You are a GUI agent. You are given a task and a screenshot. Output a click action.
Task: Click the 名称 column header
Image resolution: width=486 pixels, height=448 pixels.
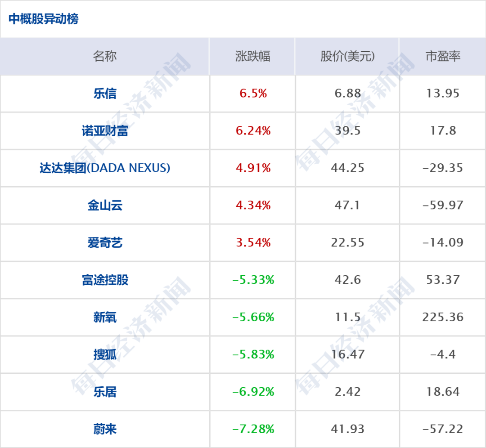coord(105,56)
